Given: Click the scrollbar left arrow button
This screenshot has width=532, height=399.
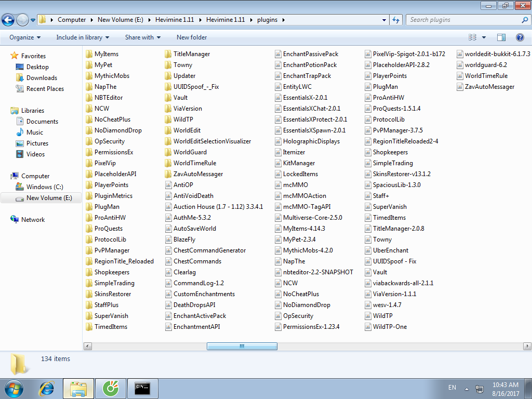Looking at the screenshot, I should pos(87,346).
